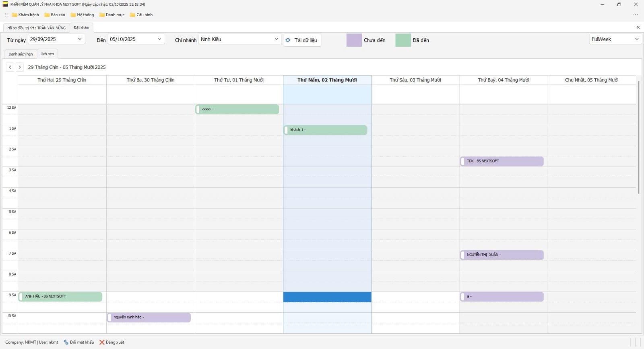
Task: Click the calendar's vertical scrollbar
Action: [638, 137]
